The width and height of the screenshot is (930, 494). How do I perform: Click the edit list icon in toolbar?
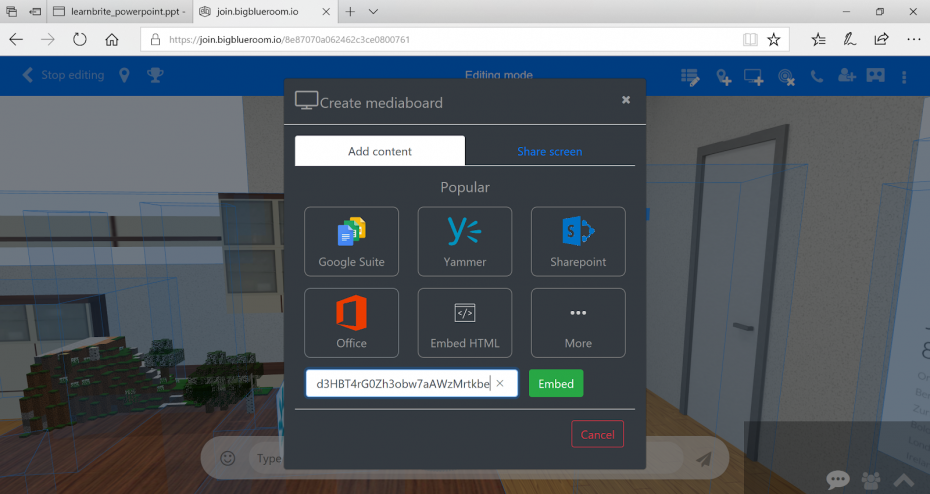(690, 77)
